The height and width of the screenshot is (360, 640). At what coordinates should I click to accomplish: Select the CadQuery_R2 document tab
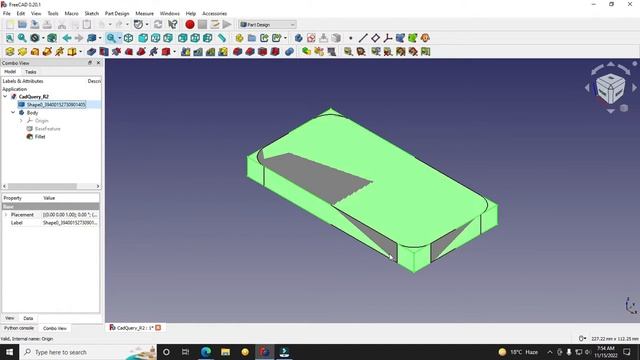coord(135,328)
